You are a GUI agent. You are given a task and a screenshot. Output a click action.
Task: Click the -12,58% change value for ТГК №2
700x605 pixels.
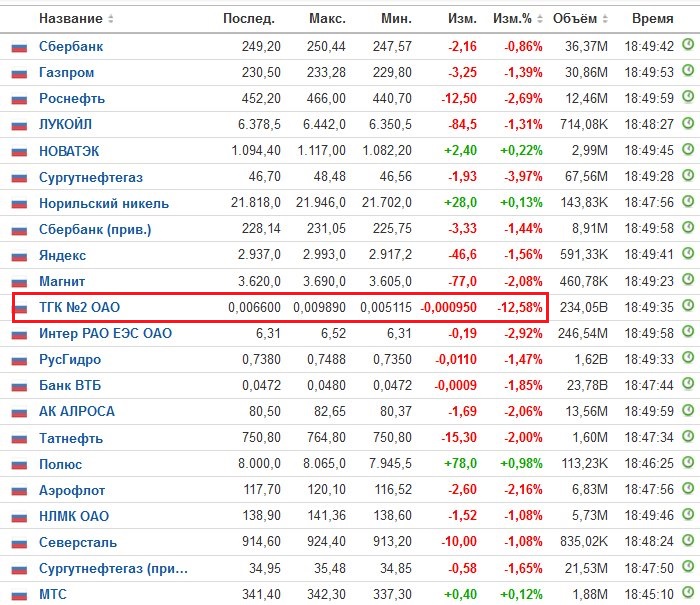point(520,307)
